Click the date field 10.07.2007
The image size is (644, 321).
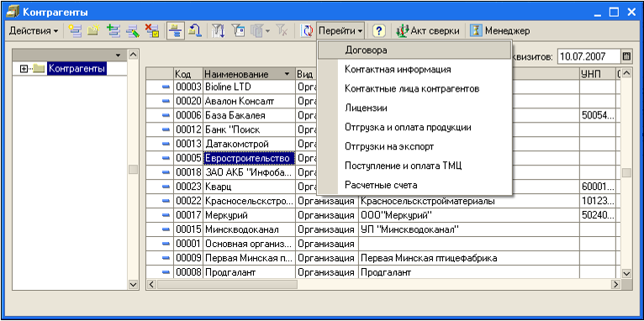[x=589, y=56]
